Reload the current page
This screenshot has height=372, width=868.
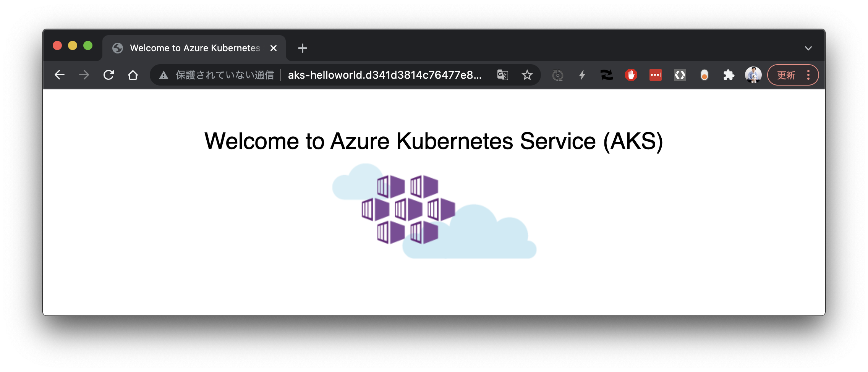(x=108, y=75)
